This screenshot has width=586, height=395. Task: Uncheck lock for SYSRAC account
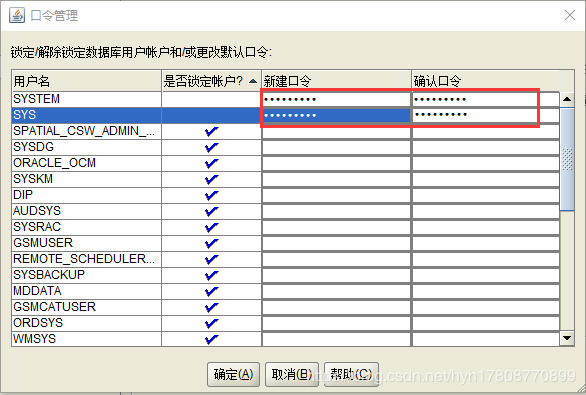[212, 227]
